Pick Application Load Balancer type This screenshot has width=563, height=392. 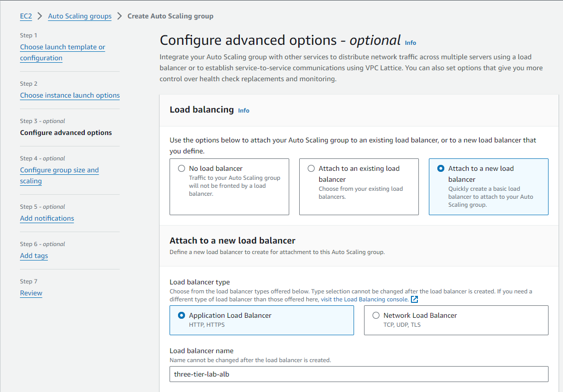tap(182, 316)
